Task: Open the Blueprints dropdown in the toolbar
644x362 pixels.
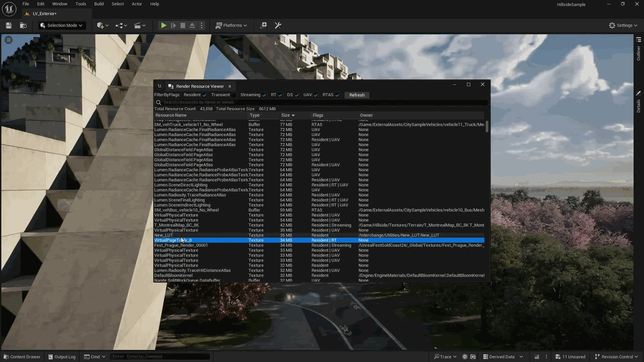Action: [x=121, y=25]
